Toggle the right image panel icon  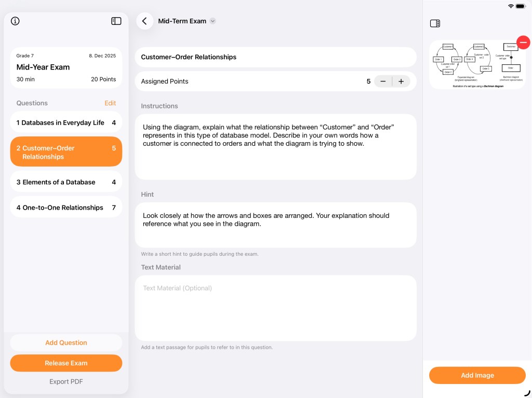point(435,23)
